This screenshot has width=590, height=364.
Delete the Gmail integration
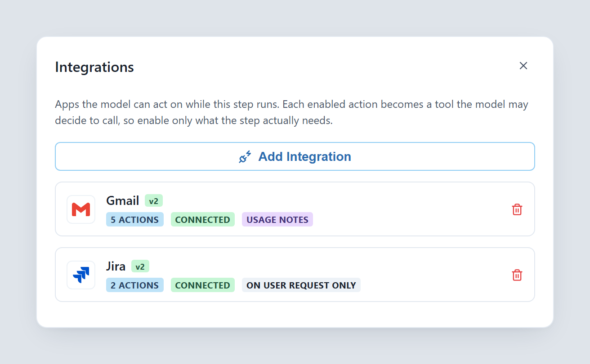click(517, 209)
